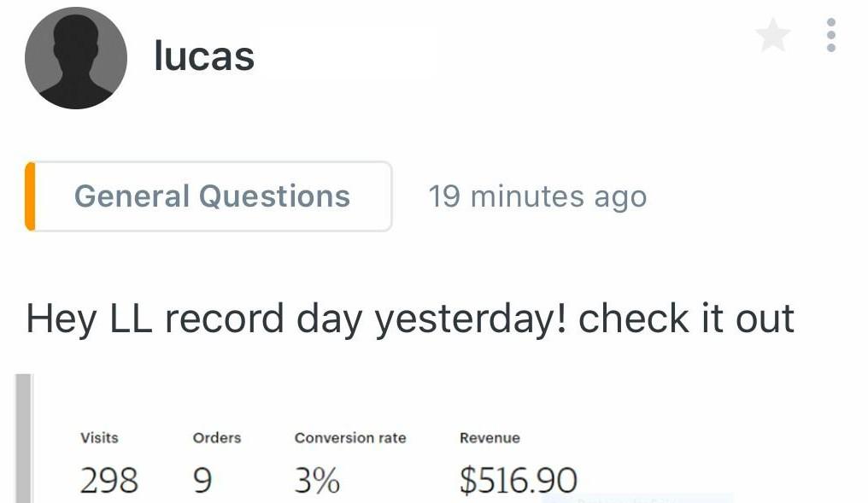Select the General Questions category tag
Screen dimensions: 868x503
[x=212, y=196]
